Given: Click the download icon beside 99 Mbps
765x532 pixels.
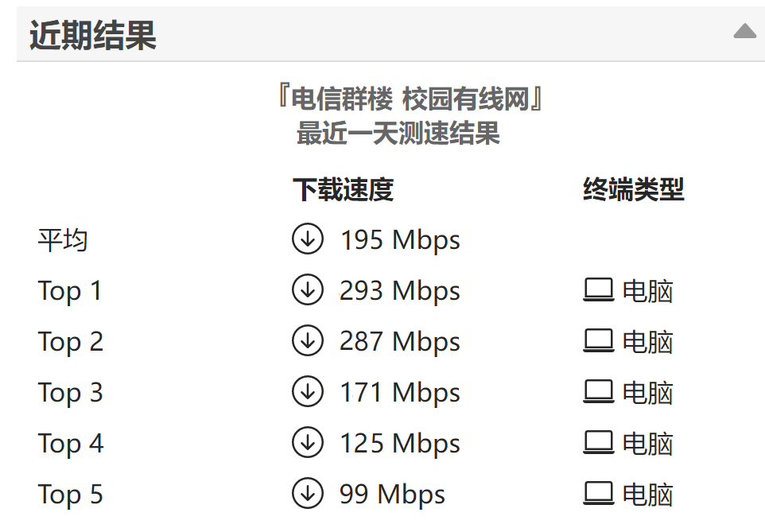Looking at the screenshot, I should (308, 492).
